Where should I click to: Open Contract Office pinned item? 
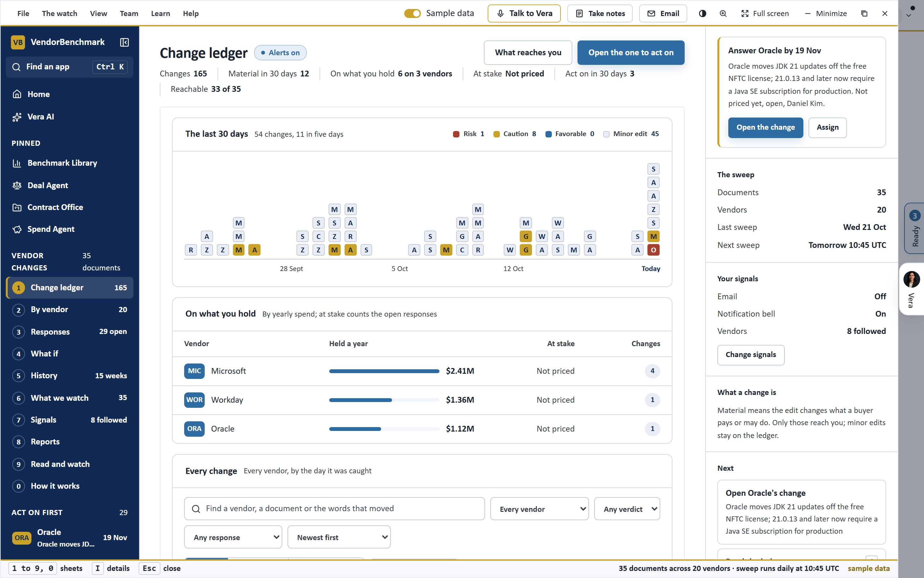pyautogui.click(x=70, y=207)
